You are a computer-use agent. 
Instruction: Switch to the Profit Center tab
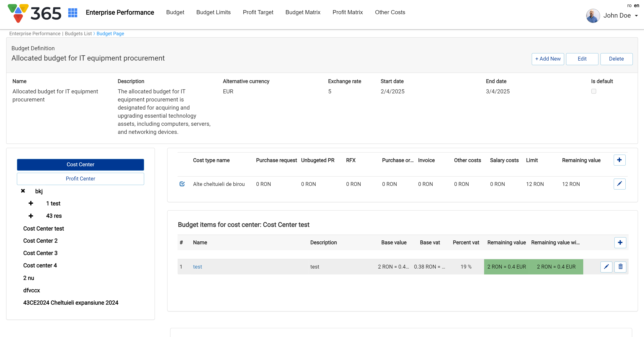click(x=80, y=178)
